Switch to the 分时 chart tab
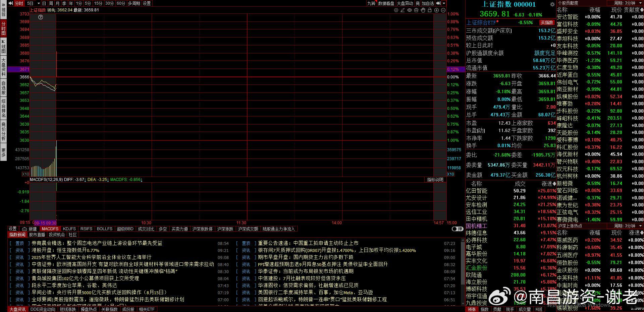The height and width of the screenshot is (312, 644). point(19,3)
